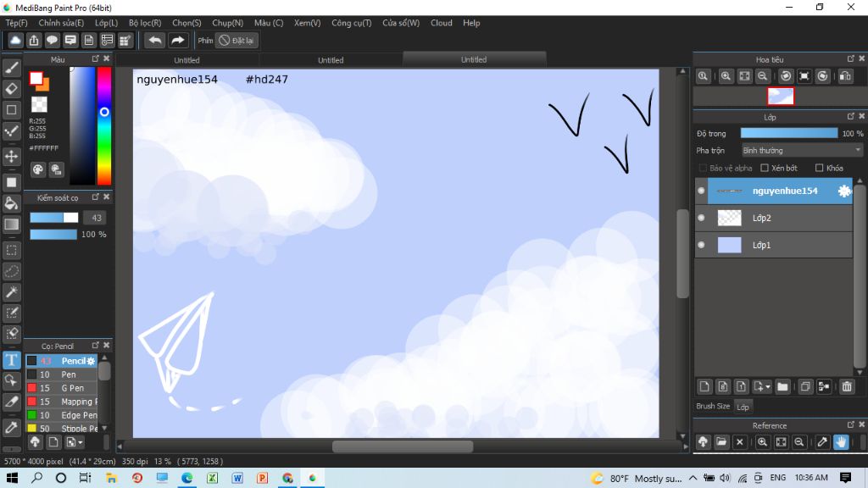Open Excel from taskbar

click(x=212, y=478)
